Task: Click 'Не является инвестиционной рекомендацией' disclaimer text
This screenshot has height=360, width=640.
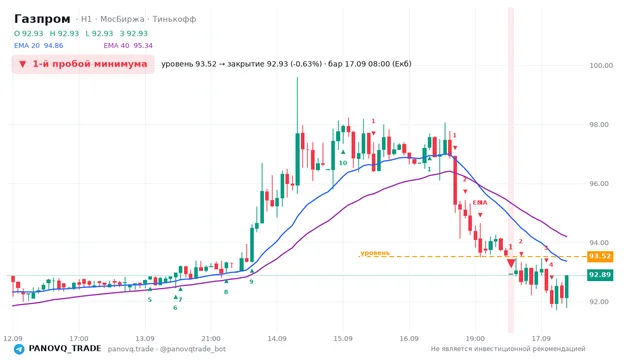Action: click(508, 349)
